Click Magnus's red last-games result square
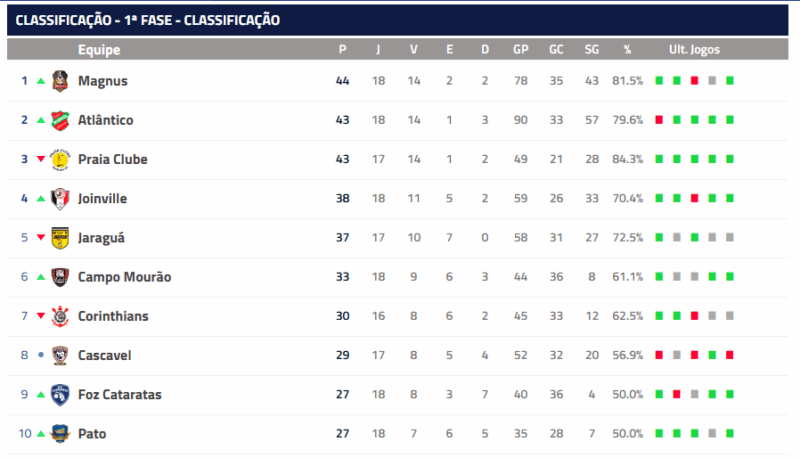 pos(694,81)
